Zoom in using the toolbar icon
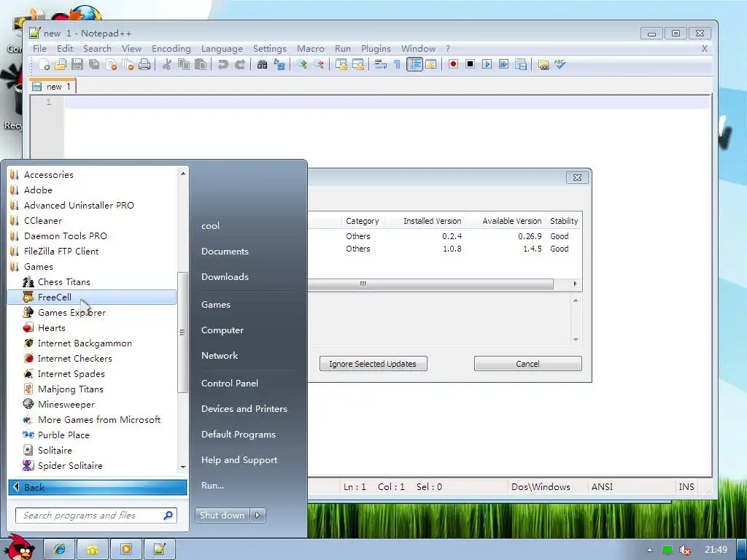 [301, 64]
